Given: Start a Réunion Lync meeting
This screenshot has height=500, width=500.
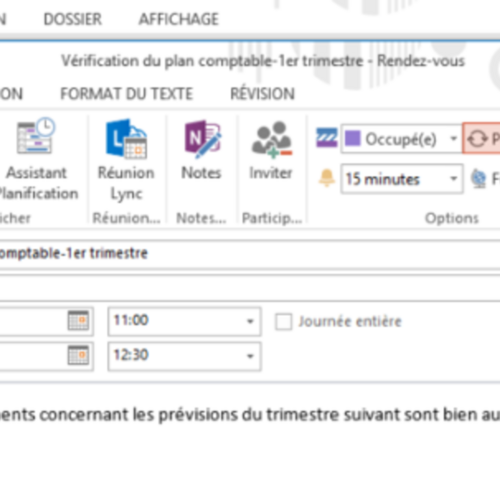Looking at the screenshot, I should [126, 161].
